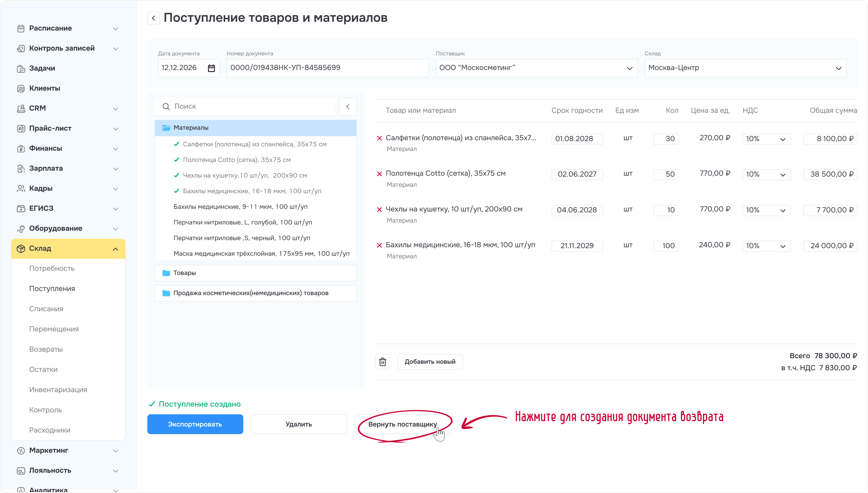Click the trash bin icon below the table
The image size is (868, 493).
(x=383, y=362)
